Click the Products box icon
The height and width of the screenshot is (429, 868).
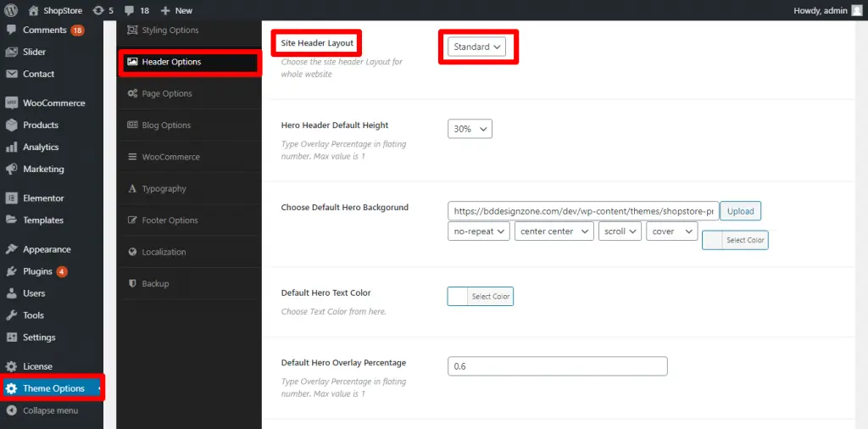tap(11, 125)
